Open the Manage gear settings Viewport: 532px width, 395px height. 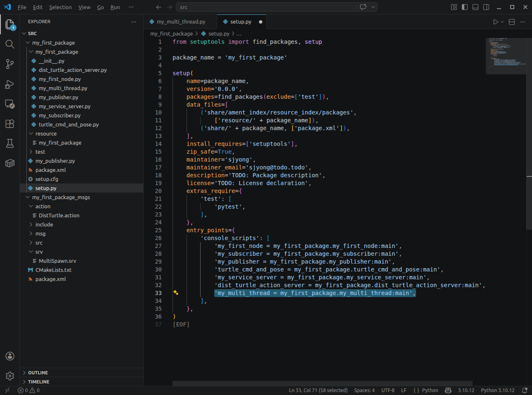tap(10, 376)
